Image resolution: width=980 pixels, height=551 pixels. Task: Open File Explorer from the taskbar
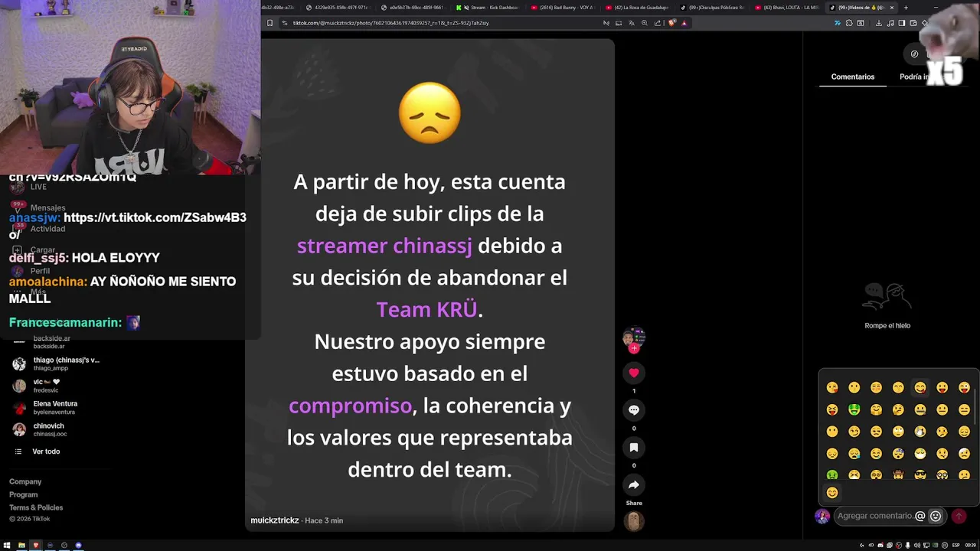click(x=21, y=546)
